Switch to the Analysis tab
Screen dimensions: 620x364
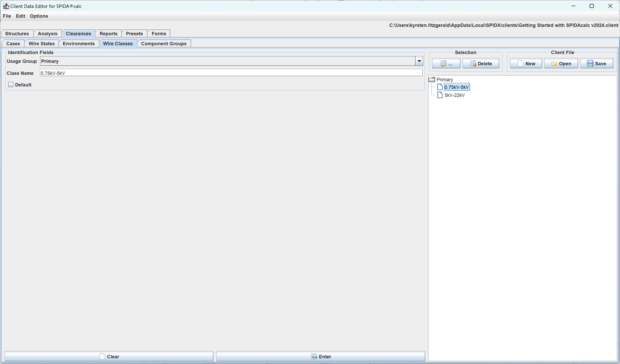[x=48, y=33]
